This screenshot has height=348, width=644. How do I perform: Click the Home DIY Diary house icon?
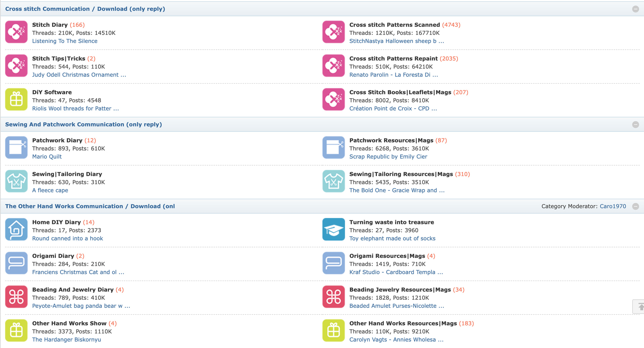[x=16, y=230]
